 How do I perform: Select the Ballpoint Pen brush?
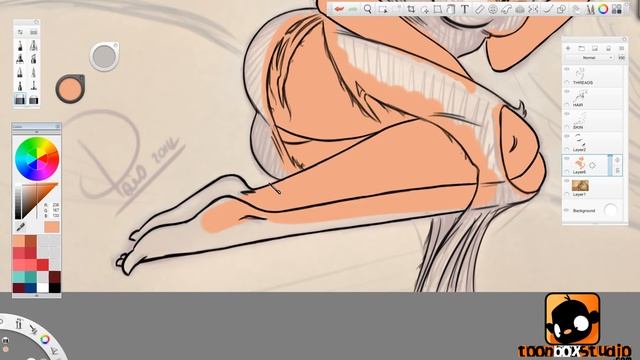click(20, 73)
